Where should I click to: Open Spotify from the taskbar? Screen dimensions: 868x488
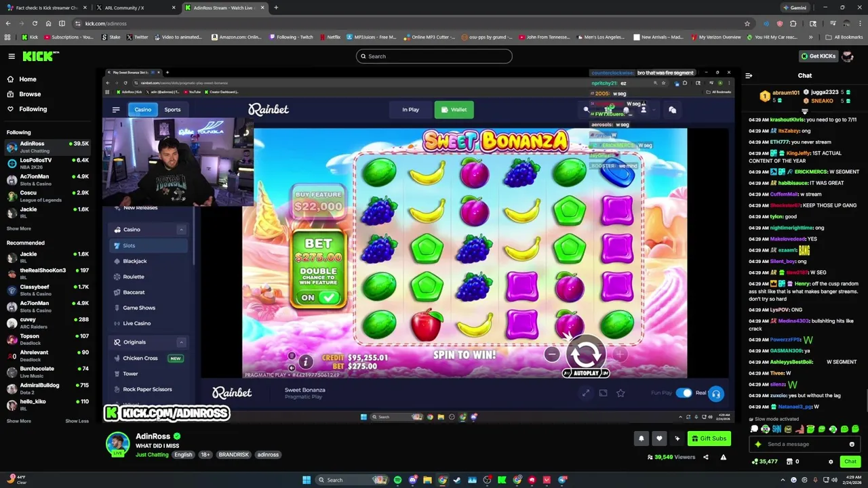pyautogui.click(x=397, y=480)
